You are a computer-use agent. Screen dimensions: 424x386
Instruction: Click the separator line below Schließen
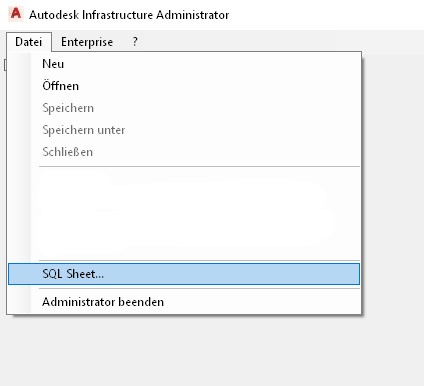pos(199,166)
